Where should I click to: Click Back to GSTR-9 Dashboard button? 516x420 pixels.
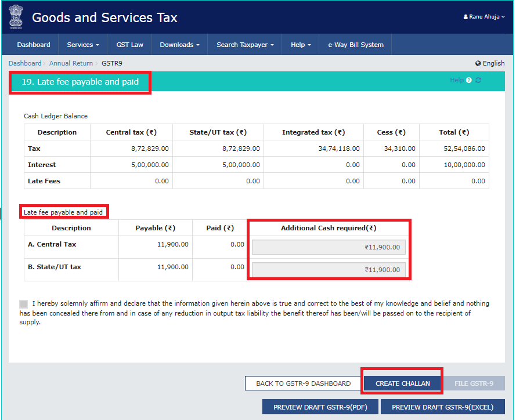[x=303, y=383]
